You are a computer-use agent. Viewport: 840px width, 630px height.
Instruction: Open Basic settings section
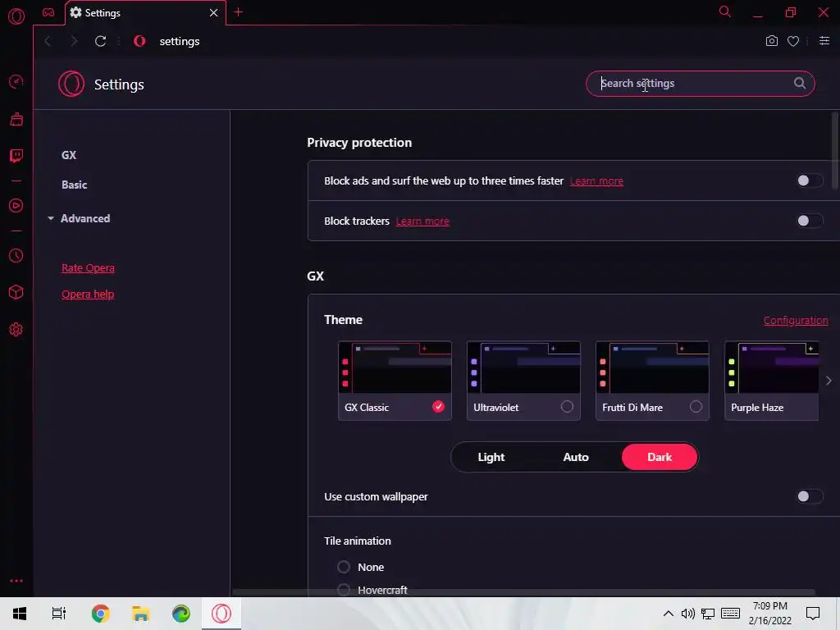tap(74, 185)
